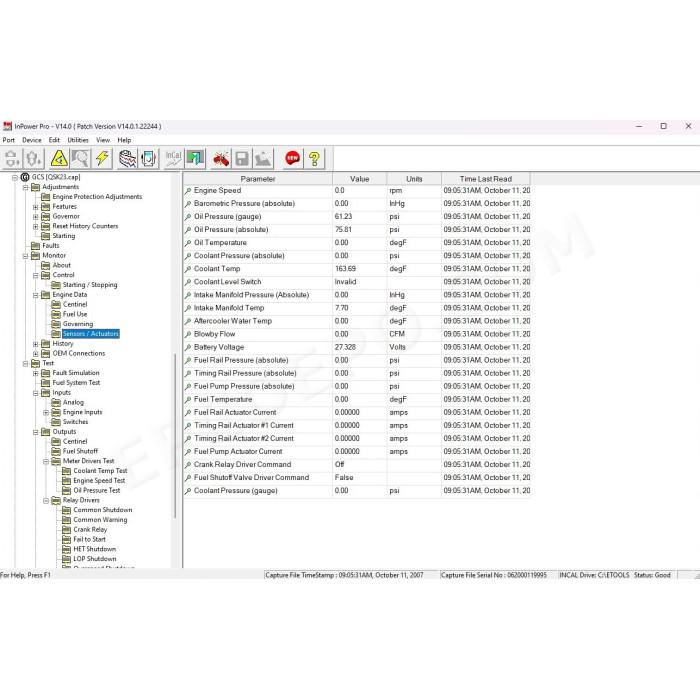
Task: Open help with the yellow question mark icon
Action: click(x=314, y=158)
